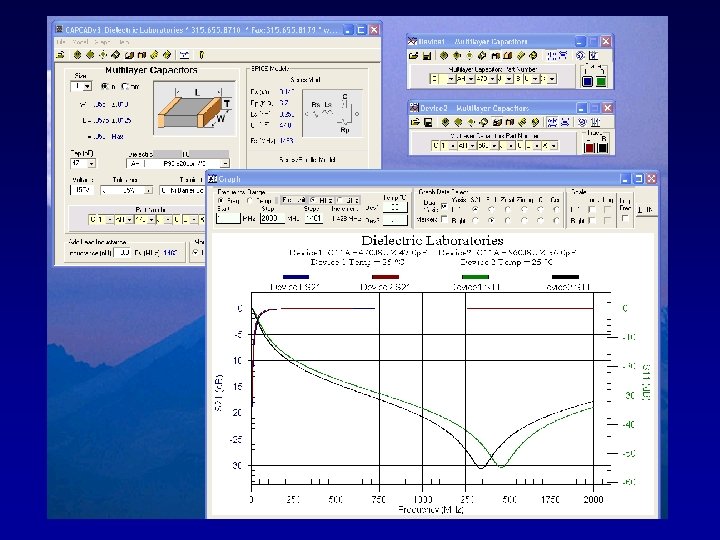Click the blue trace color swatch in Device1
The height and width of the screenshot is (540, 720).
(588, 82)
